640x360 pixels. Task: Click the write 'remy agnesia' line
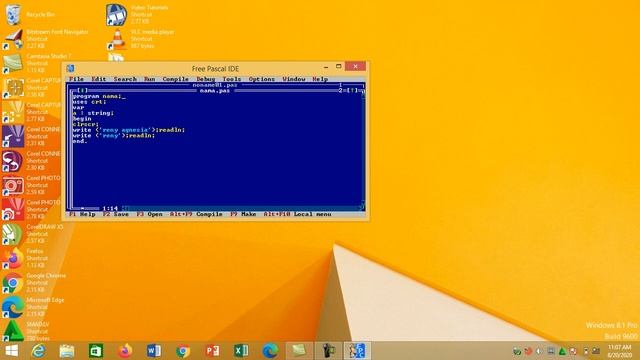[x=129, y=130]
